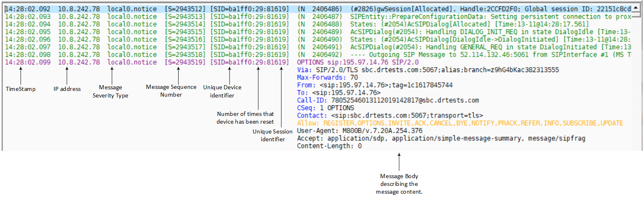
Task: Click the scroll-up arrow of the log list
Action: (x=636, y=8)
